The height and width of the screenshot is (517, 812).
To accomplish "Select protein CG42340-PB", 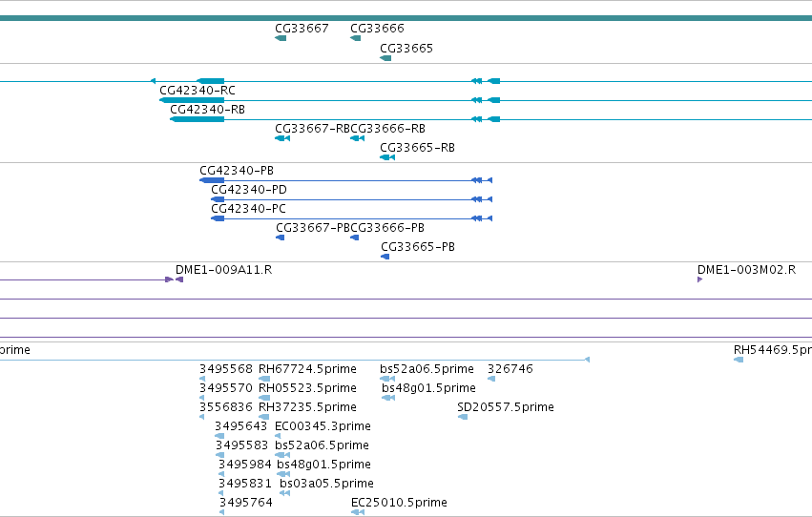I will pos(237,171).
